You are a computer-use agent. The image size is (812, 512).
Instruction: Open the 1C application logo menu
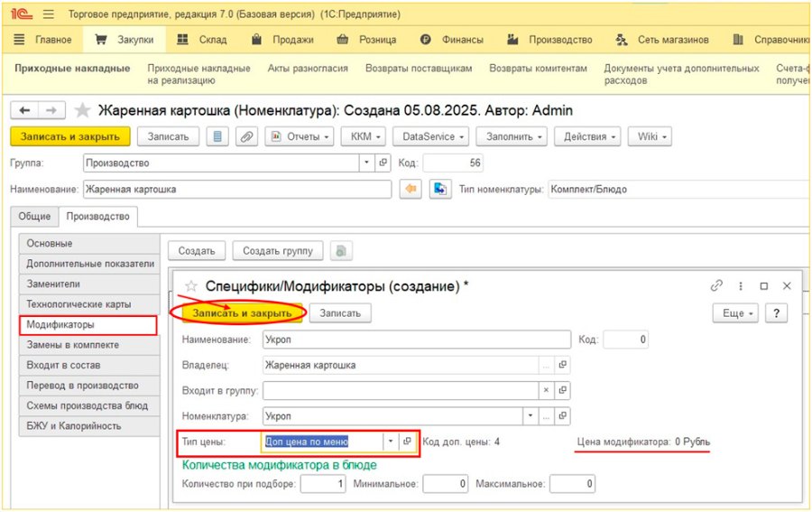[x=22, y=14]
